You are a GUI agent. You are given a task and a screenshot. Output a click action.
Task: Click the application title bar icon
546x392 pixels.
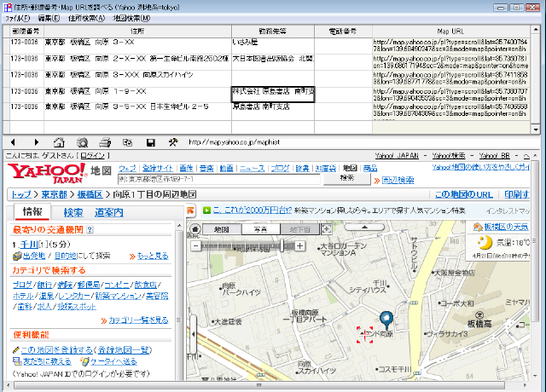[8, 8]
